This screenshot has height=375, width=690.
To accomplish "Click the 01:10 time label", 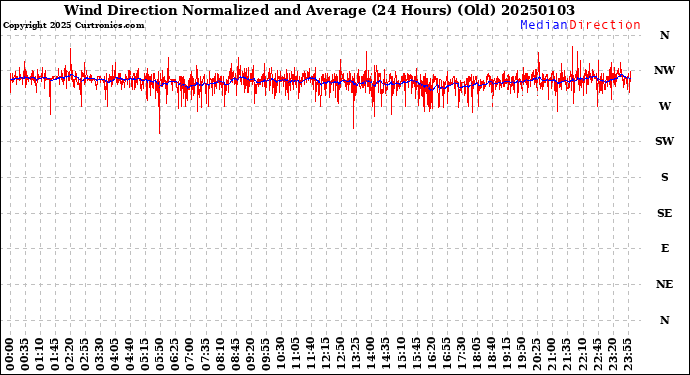I will (x=40, y=354).
